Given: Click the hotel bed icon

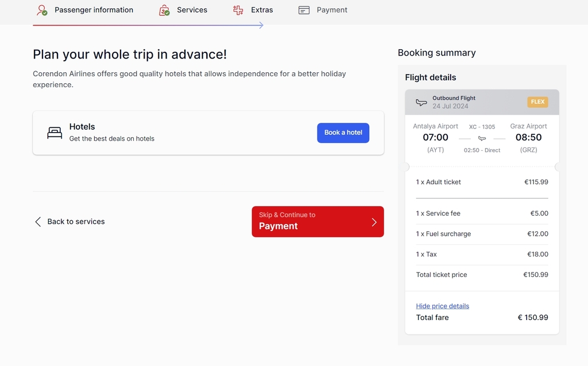Looking at the screenshot, I should point(55,133).
